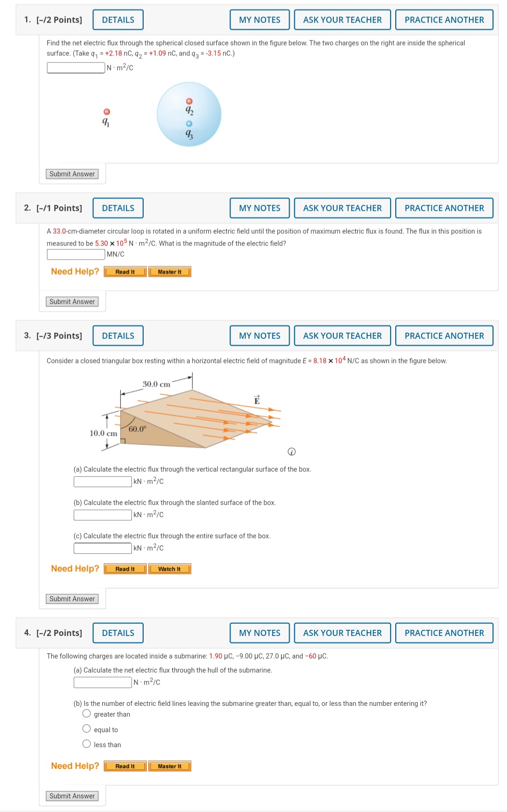Open MY NOTES for question 2
Image resolution: width=507 pixels, height=812 pixels.
tap(259, 208)
